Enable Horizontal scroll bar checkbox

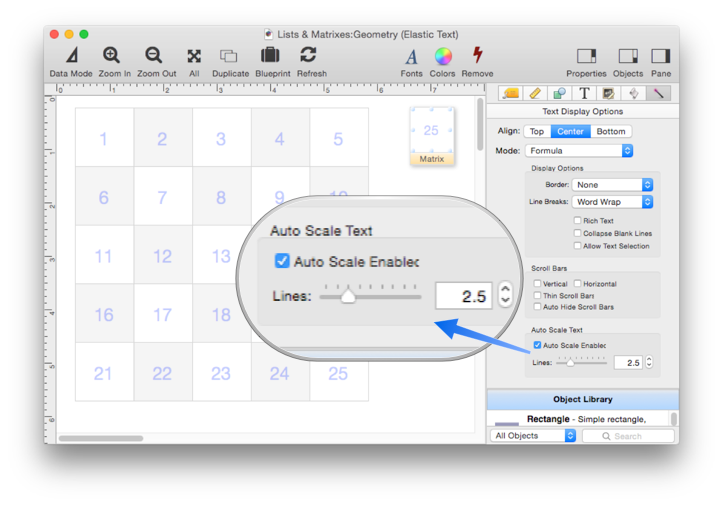point(577,283)
